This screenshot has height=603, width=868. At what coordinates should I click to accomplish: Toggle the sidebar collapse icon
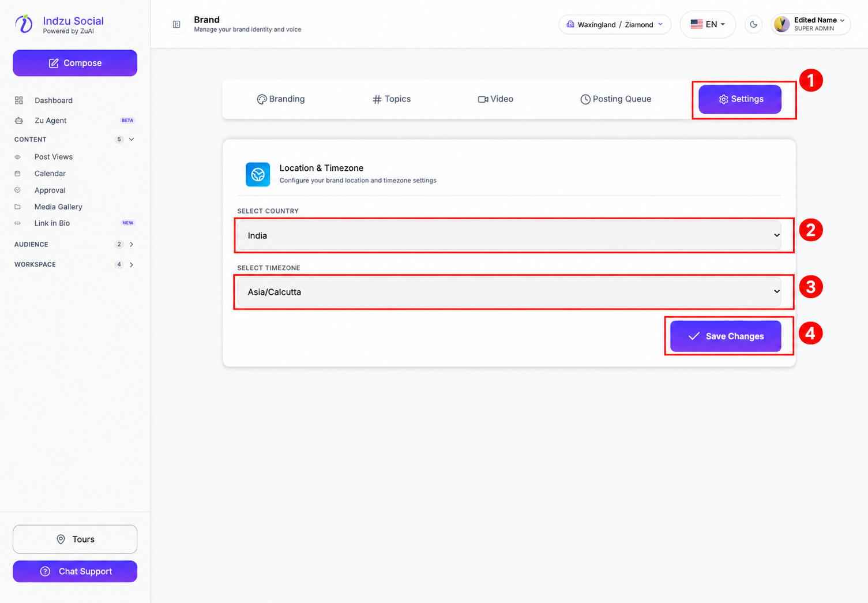tap(176, 24)
